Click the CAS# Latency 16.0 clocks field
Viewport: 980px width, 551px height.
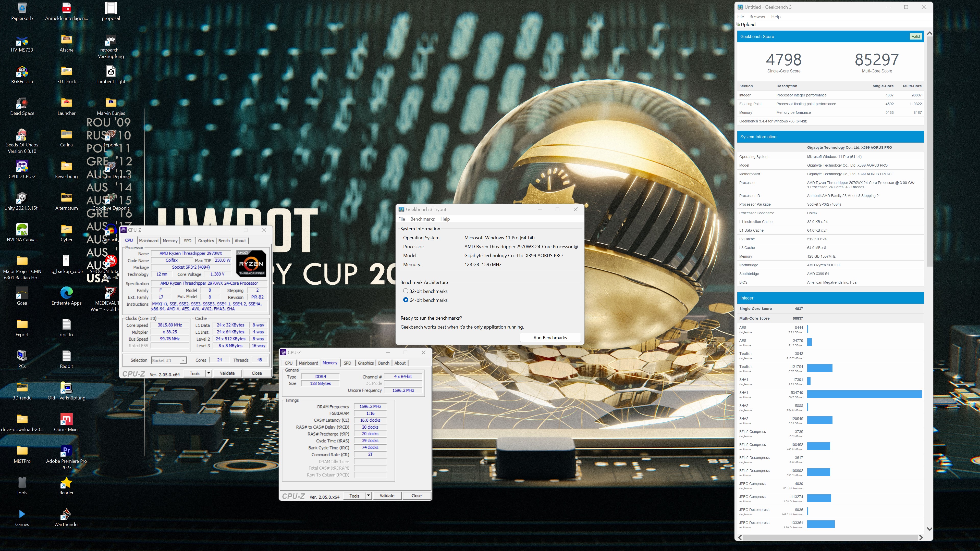click(370, 420)
